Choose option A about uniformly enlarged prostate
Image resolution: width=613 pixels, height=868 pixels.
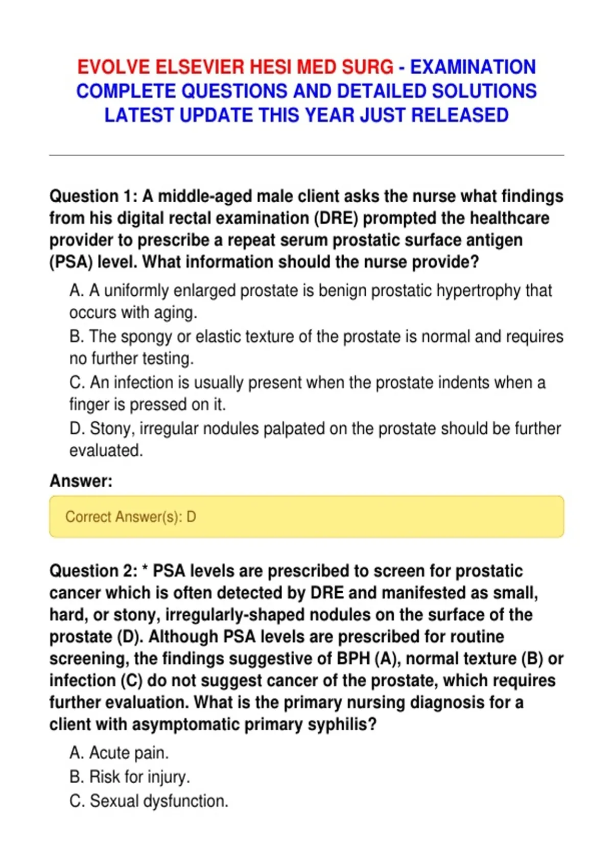311,301
